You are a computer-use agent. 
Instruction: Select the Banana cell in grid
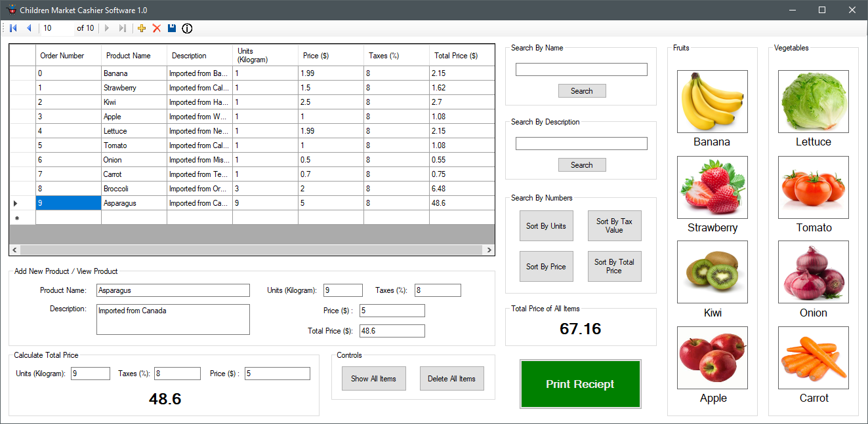click(134, 73)
